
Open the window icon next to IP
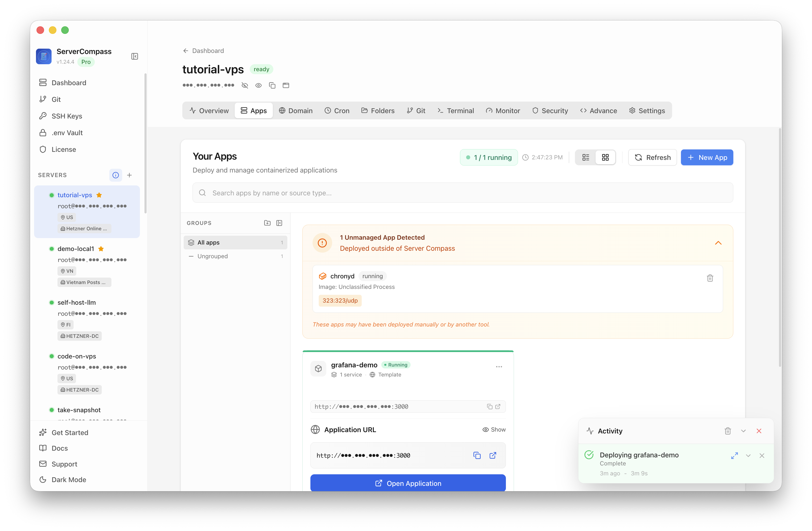[x=286, y=85]
